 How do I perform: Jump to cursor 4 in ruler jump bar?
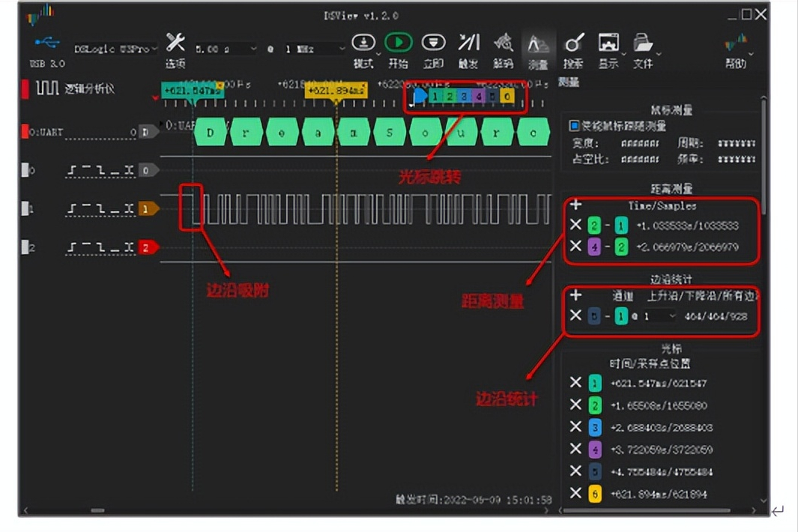[478, 96]
